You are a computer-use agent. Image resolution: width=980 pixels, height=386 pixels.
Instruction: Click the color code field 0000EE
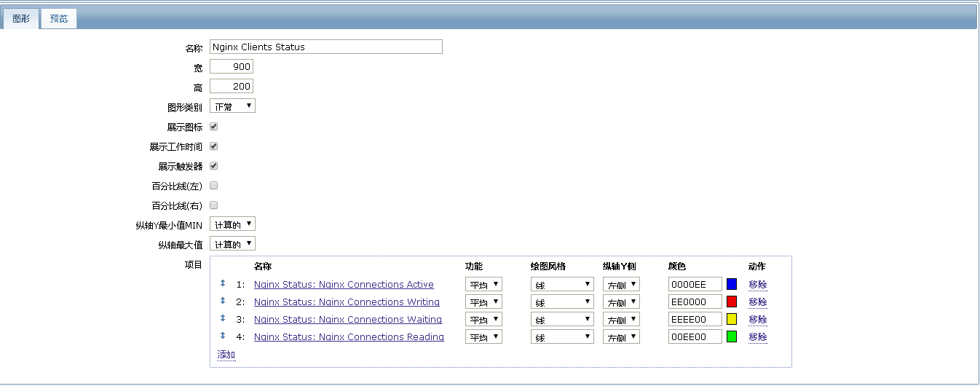(x=695, y=284)
